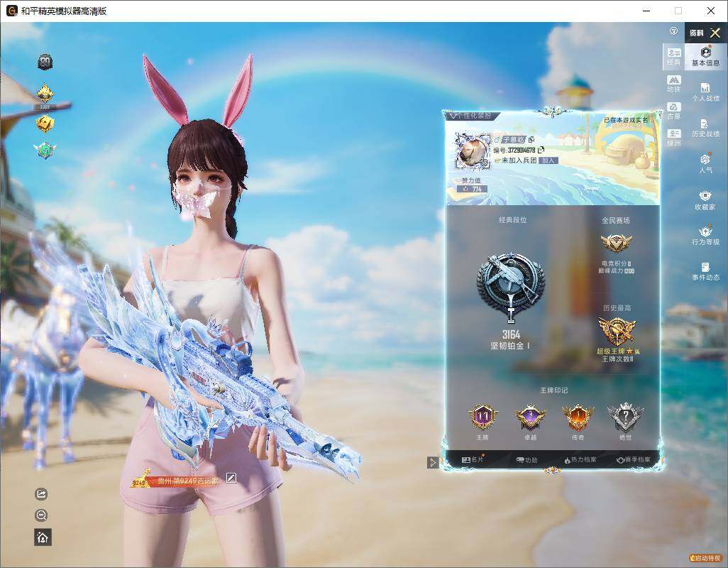Open the 个人战绩 personal stats tab
The image size is (728, 568).
[705, 92]
